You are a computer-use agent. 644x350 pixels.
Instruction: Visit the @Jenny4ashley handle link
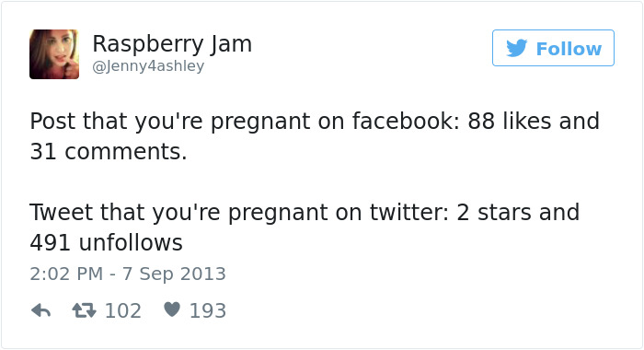pos(148,65)
